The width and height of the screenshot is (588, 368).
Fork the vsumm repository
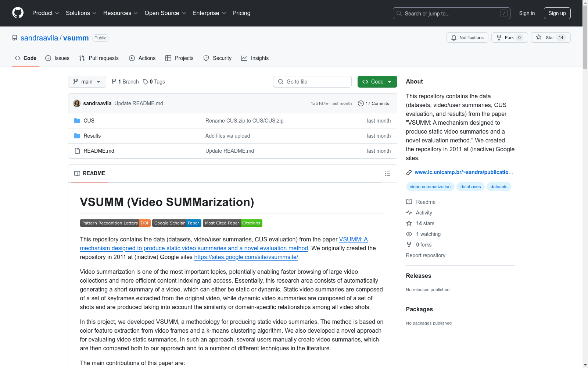[x=509, y=38]
